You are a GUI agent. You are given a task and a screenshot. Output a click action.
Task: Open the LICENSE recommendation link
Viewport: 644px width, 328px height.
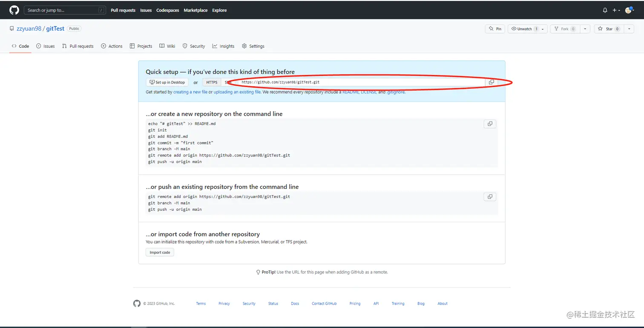point(368,92)
